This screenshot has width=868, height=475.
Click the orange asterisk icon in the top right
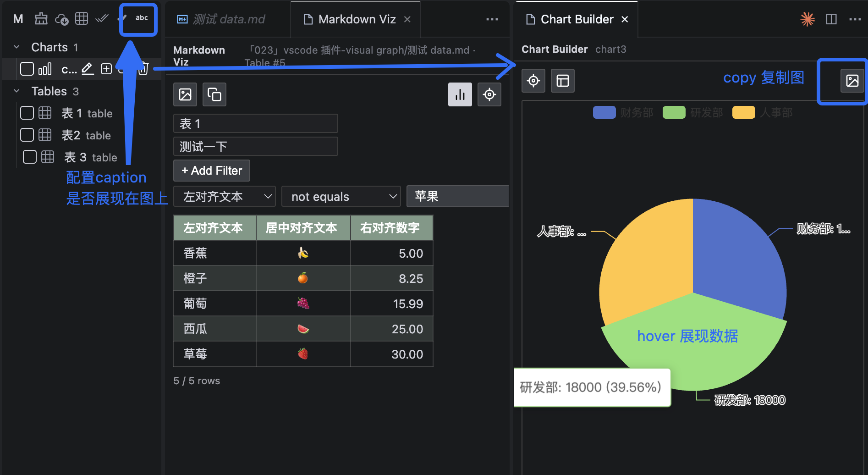[808, 19]
